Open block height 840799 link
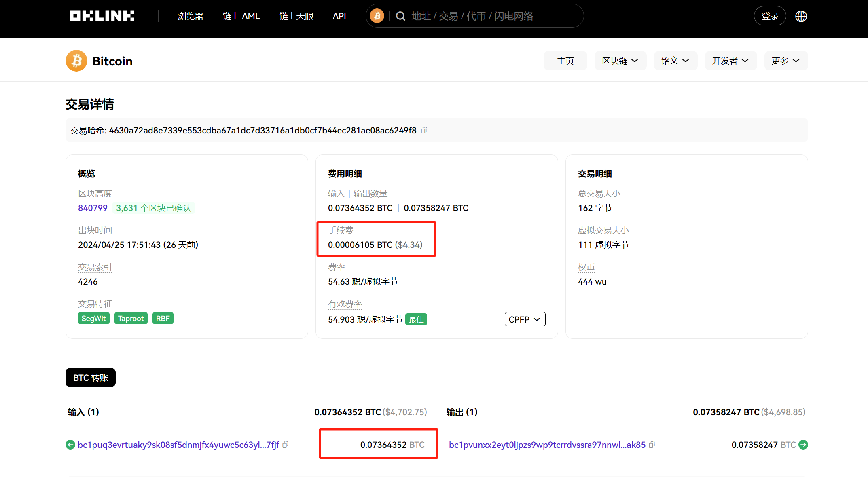The height and width of the screenshot is (477, 868). (93, 208)
